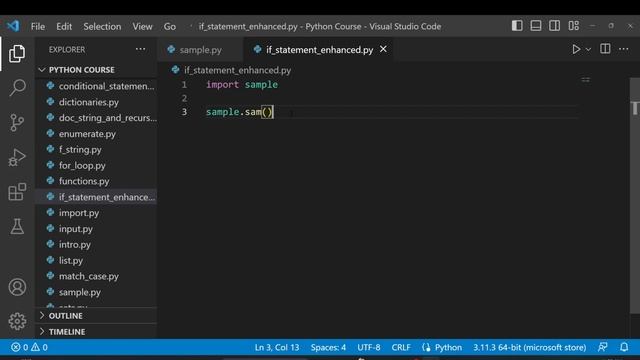The width and height of the screenshot is (640, 360).
Task: Open the Explorer view in activity bar
Action: (17, 54)
